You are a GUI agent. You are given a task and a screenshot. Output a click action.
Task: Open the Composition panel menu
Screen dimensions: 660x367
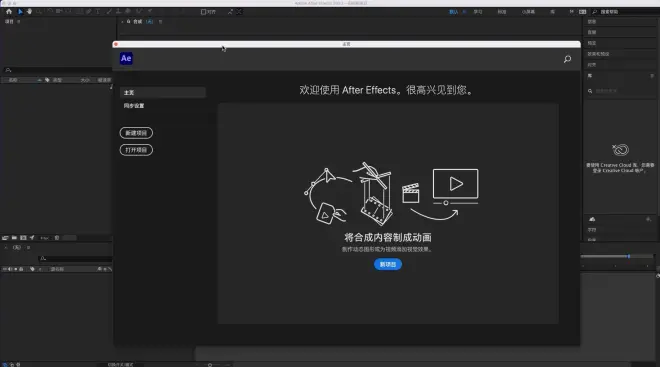coord(160,21)
